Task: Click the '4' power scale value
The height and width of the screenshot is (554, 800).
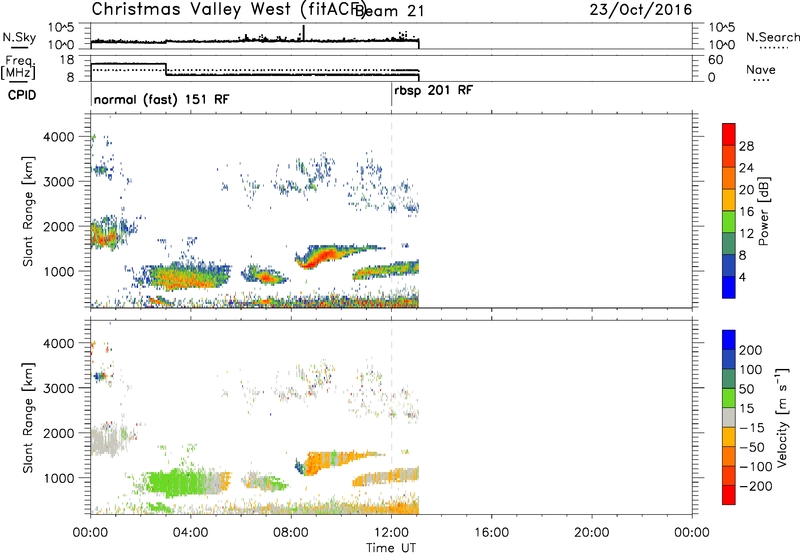Action: coord(742,277)
